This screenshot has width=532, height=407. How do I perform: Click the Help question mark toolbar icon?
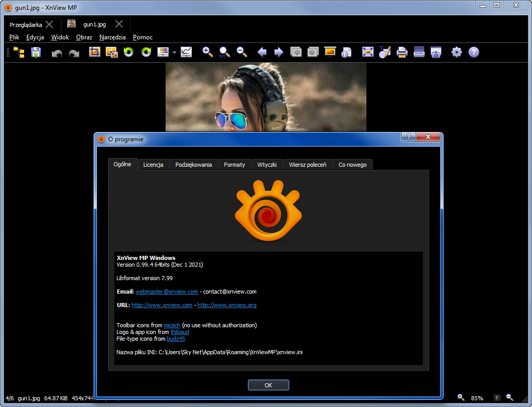474,52
